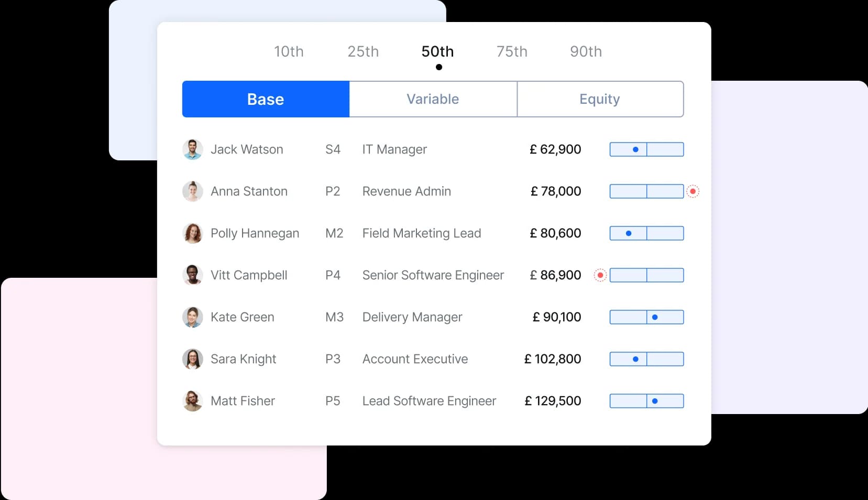Click Kate Green's profile avatar
The height and width of the screenshot is (500, 868).
tap(193, 317)
